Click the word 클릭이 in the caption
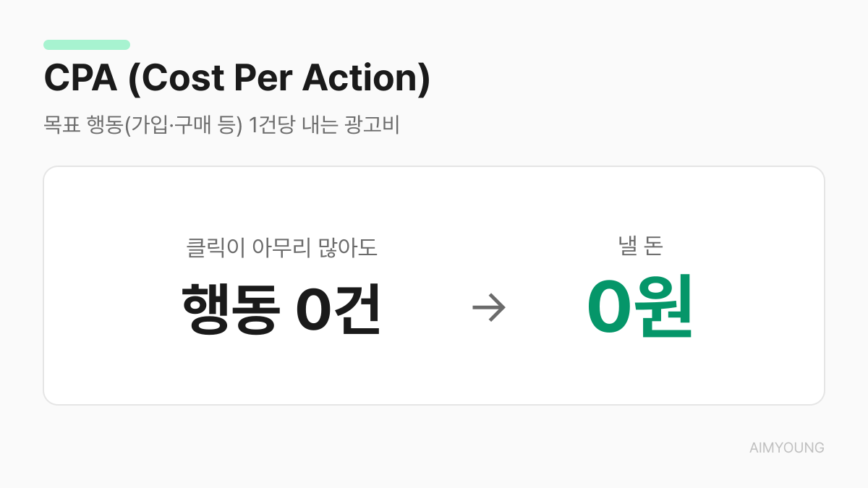The image size is (868, 488). coord(215,249)
